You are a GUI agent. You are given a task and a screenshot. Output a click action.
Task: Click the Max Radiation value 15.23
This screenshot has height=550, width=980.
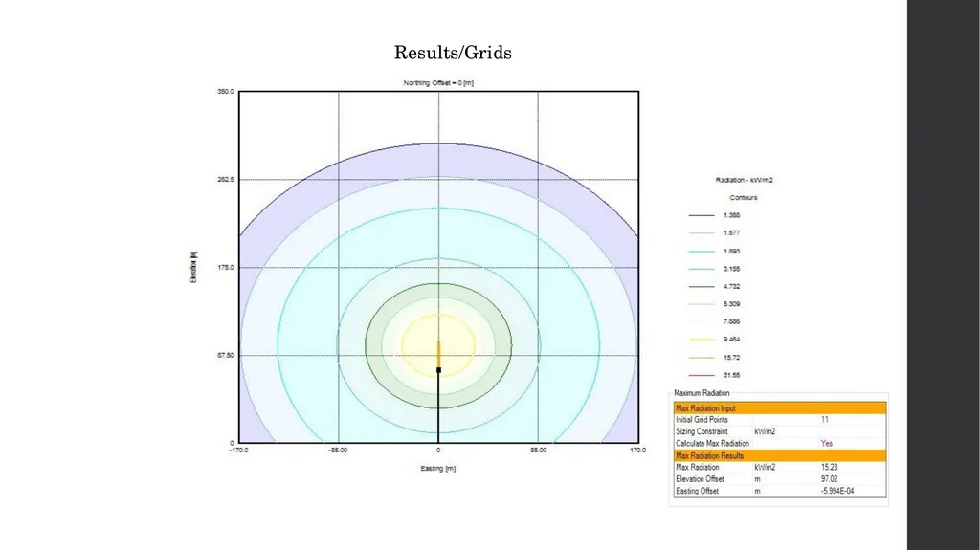(x=830, y=468)
